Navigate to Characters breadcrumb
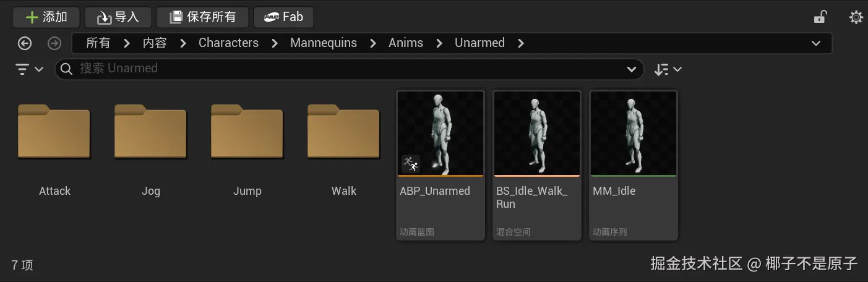This screenshot has width=868, height=282. 228,43
